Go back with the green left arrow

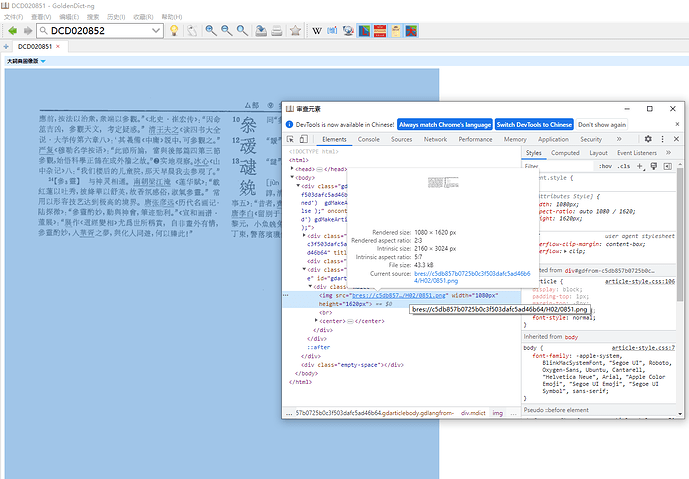pyautogui.click(x=12, y=31)
